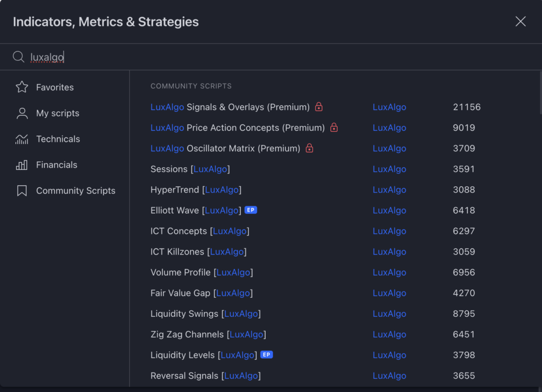Add LuxAlgo Oscillator Matrix (Premium)
Screen dimensions: 542x392
click(x=225, y=149)
